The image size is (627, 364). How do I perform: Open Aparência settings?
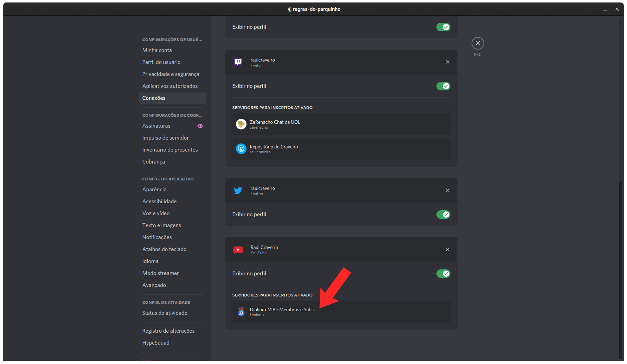pyautogui.click(x=172, y=190)
